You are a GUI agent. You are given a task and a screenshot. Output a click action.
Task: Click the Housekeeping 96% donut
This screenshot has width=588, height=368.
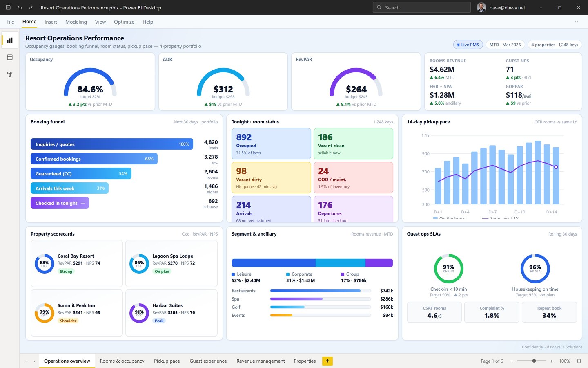535,269
